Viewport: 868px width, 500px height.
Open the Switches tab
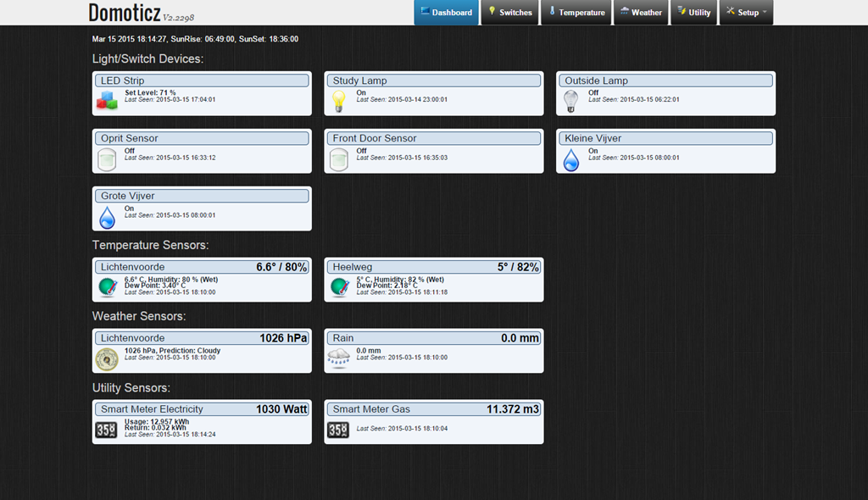509,12
